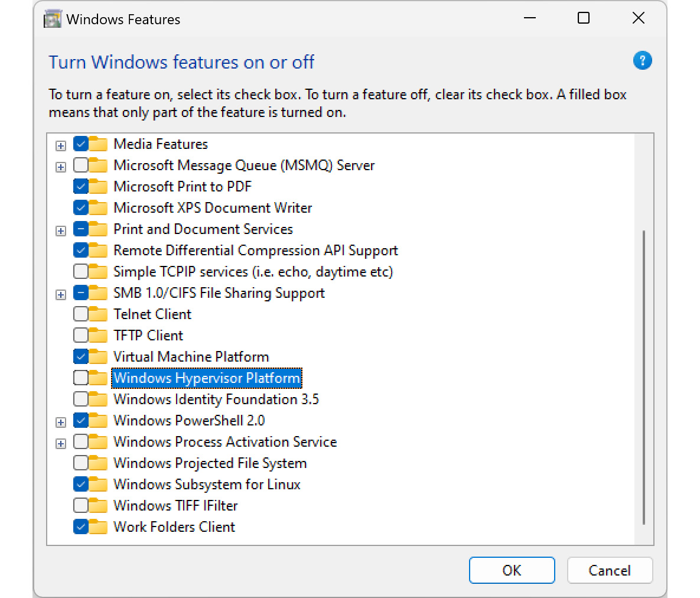This screenshot has width=700, height=598.
Task: Uncheck Windows PowerShell 2.0 checkbox
Action: coord(81,421)
